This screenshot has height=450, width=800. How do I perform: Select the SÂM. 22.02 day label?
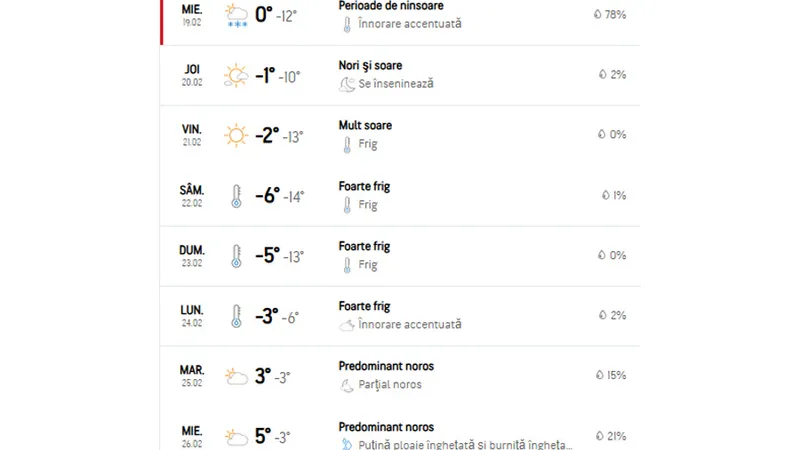192,196
